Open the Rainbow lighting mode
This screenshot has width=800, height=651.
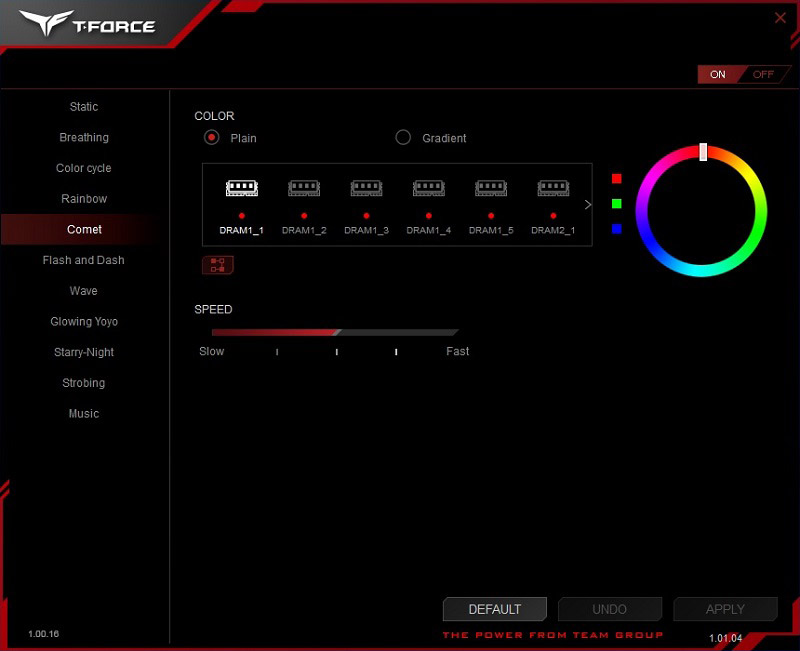point(84,199)
